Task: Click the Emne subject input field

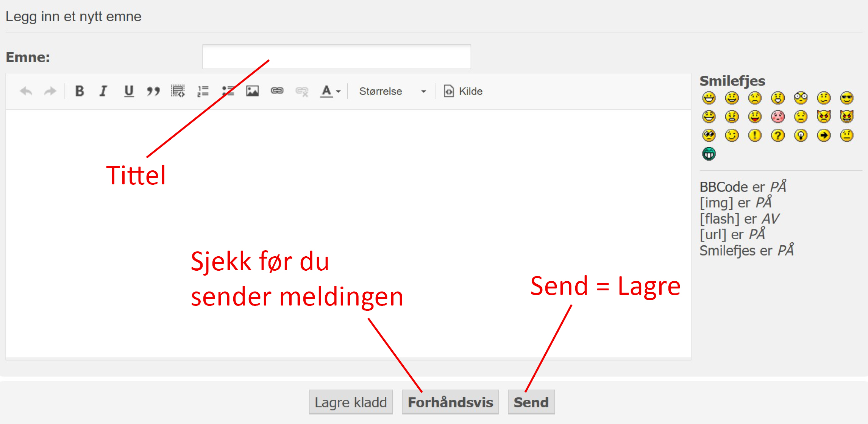Action: (337, 57)
